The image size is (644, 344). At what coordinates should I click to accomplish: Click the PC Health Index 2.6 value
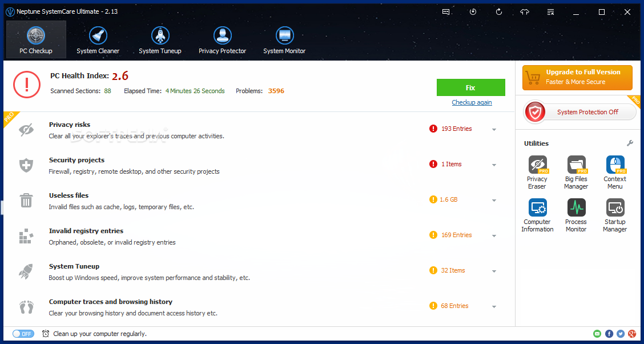pyautogui.click(x=120, y=75)
